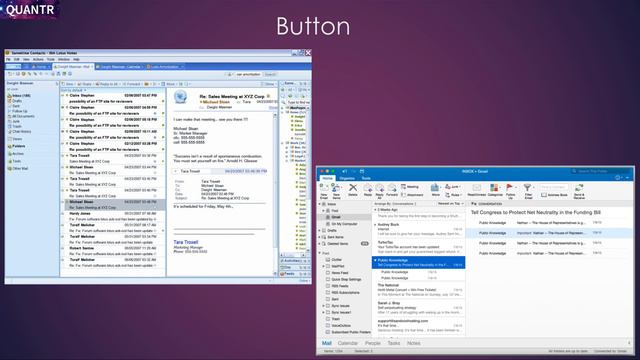Open Address Book in Outlook ribbon
The image size is (640, 360).
554,195
